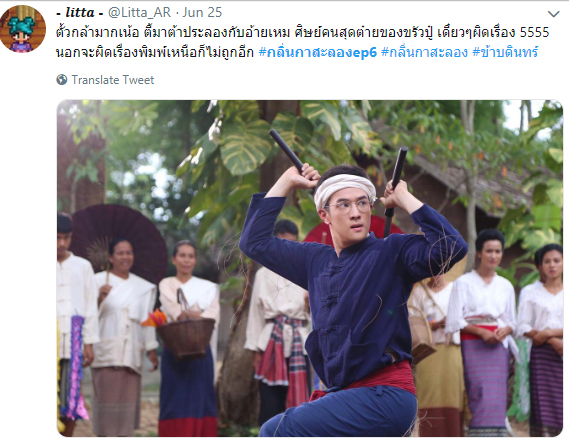Click the first line of tweet text

303,33
